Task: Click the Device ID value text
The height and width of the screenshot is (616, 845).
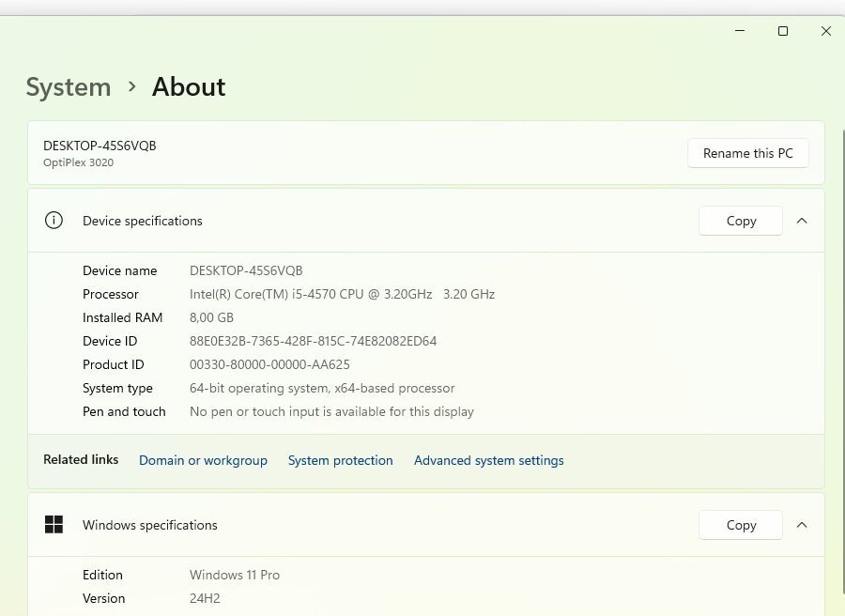Action: point(313,341)
